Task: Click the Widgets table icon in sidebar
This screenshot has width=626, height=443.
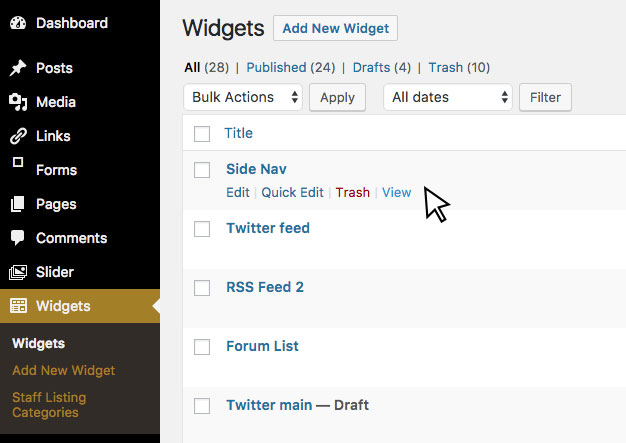Action: click(x=18, y=306)
